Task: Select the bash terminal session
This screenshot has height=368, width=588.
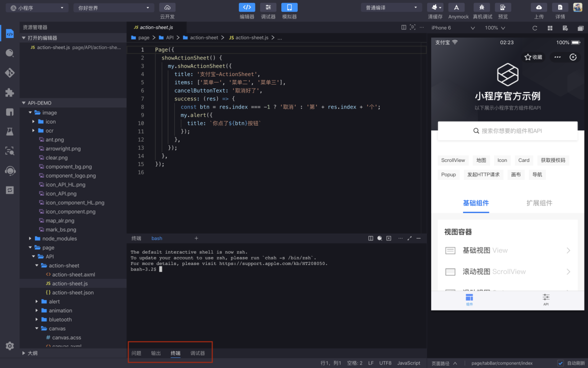Action: click(x=157, y=238)
